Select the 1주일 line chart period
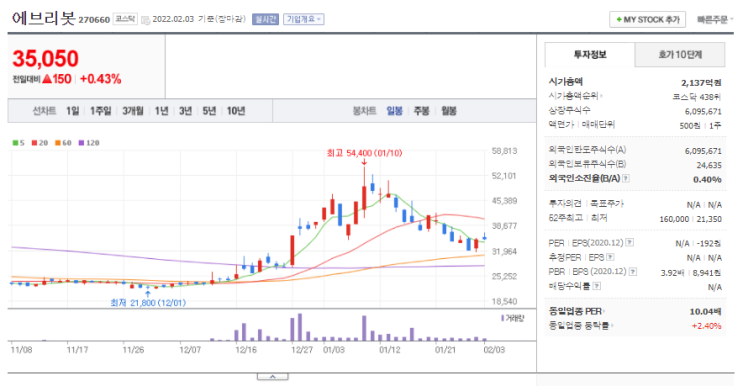The image size is (743, 386). coord(100,111)
